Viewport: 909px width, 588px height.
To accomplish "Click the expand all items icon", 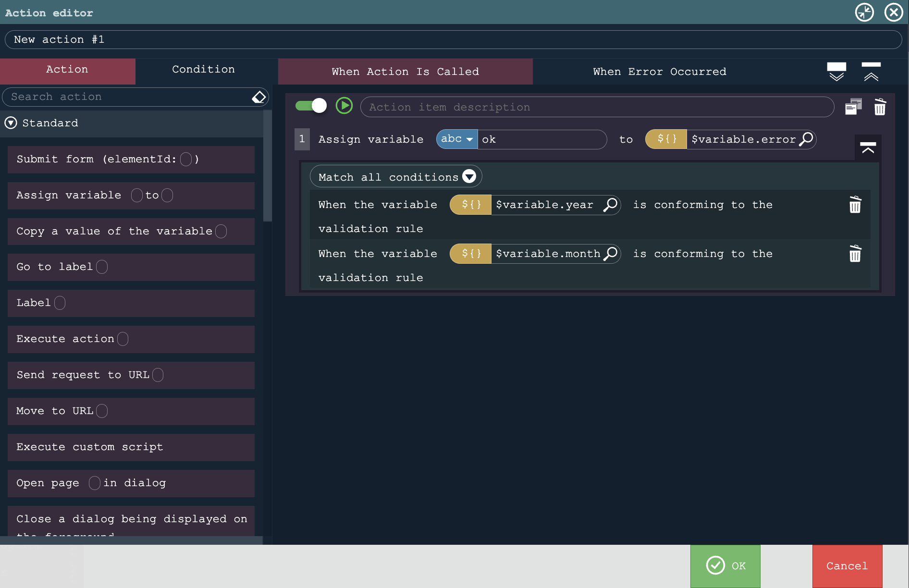I will pyautogui.click(x=836, y=71).
